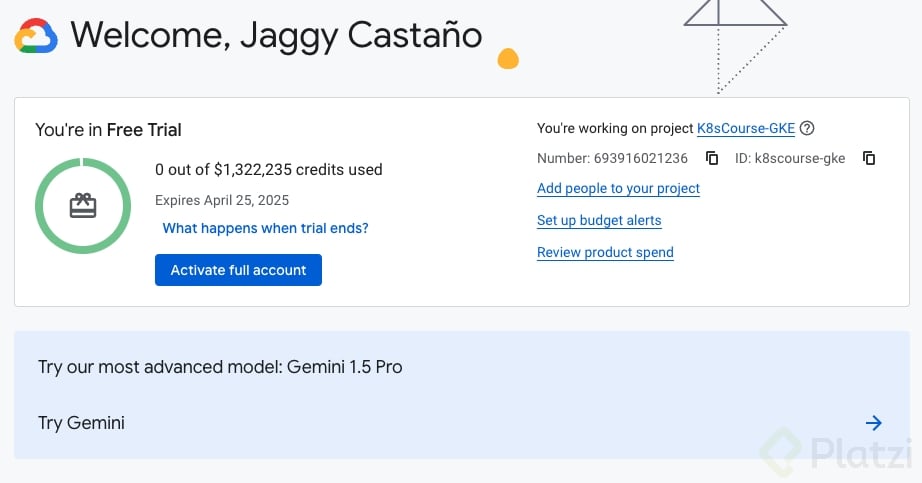Image resolution: width=922 pixels, height=483 pixels.
Task: Copy the project ID k8scourse-gke
Action: 869,158
